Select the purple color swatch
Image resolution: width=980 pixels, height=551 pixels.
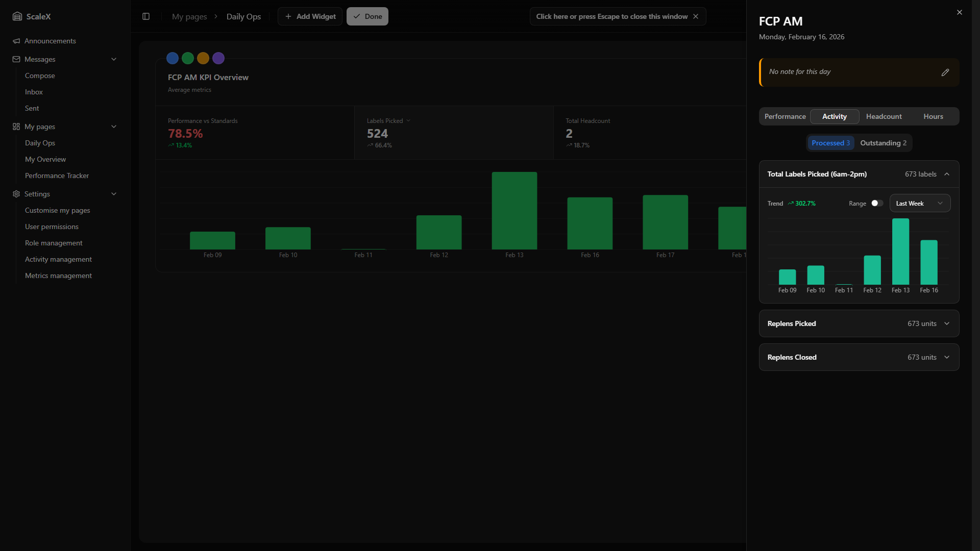(218, 58)
